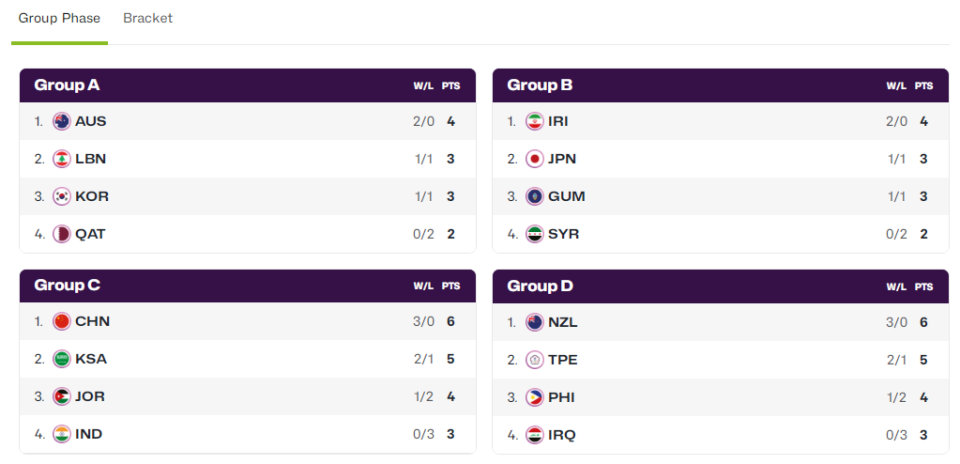Click the Group A header
Image resolution: width=960 pixels, height=464 pixels.
(67, 85)
